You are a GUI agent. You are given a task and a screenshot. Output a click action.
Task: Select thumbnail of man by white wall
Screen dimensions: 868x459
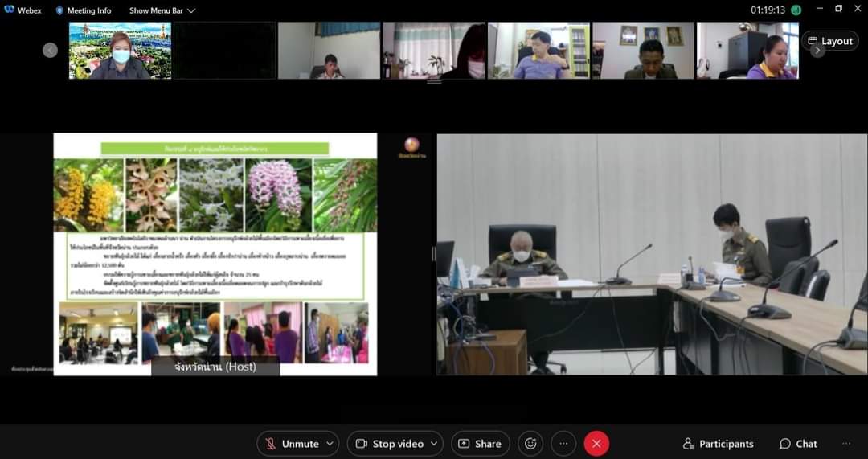330,51
